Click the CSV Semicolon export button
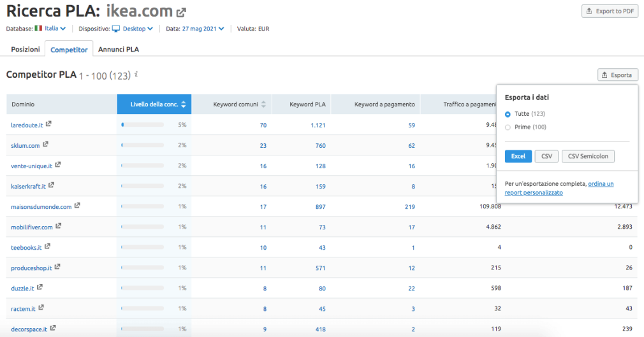Screen dimensions: 644x337 pyautogui.click(x=587, y=156)
